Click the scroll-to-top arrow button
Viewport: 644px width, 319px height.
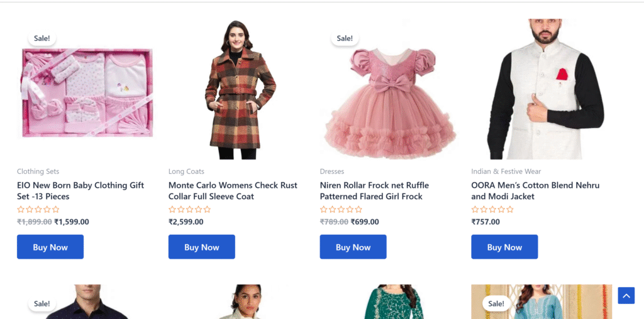(626, 296)
